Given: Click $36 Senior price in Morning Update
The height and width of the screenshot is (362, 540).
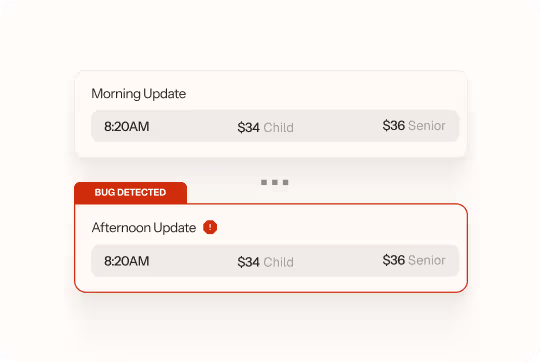Looking at the screenshot, I should click(414, 126).
